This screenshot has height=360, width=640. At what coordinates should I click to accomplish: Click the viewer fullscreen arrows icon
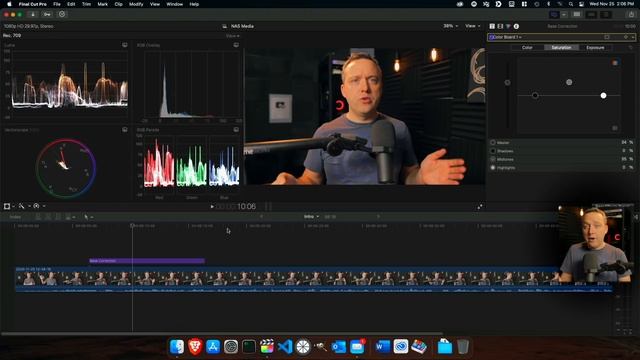[480, 207]
